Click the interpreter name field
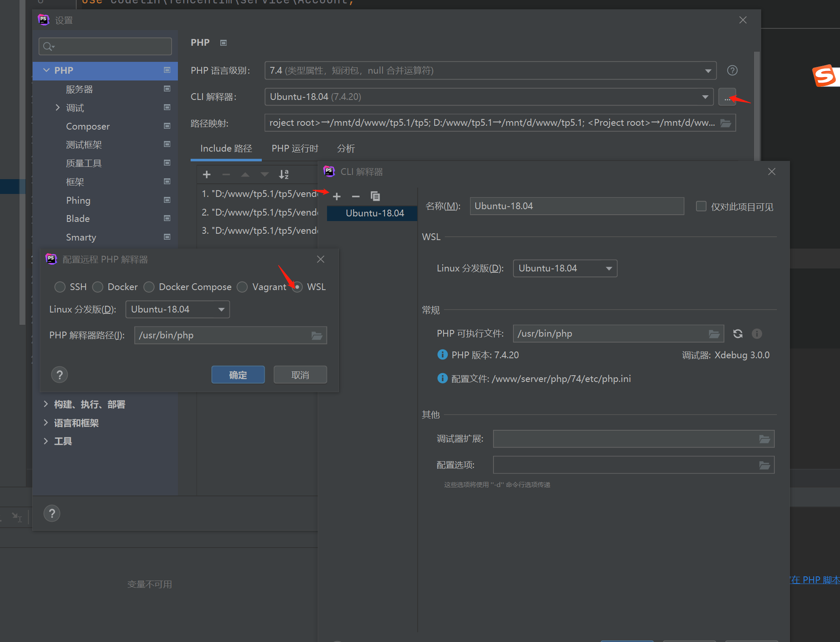 coord(577,206)
